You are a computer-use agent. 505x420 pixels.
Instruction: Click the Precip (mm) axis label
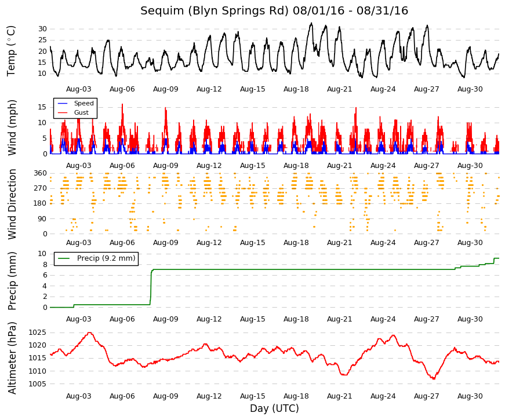tap(12, 281)
